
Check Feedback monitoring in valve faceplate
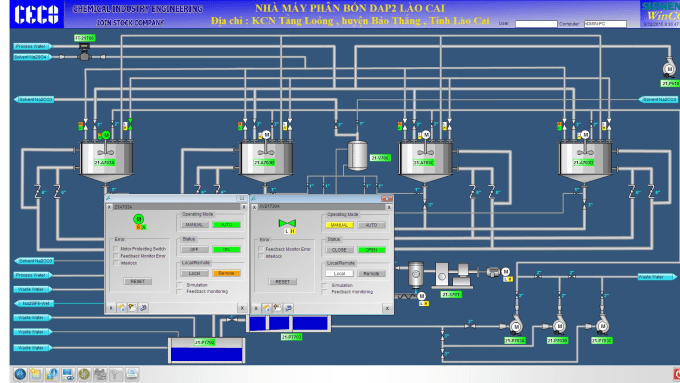[x=324, y=292]
